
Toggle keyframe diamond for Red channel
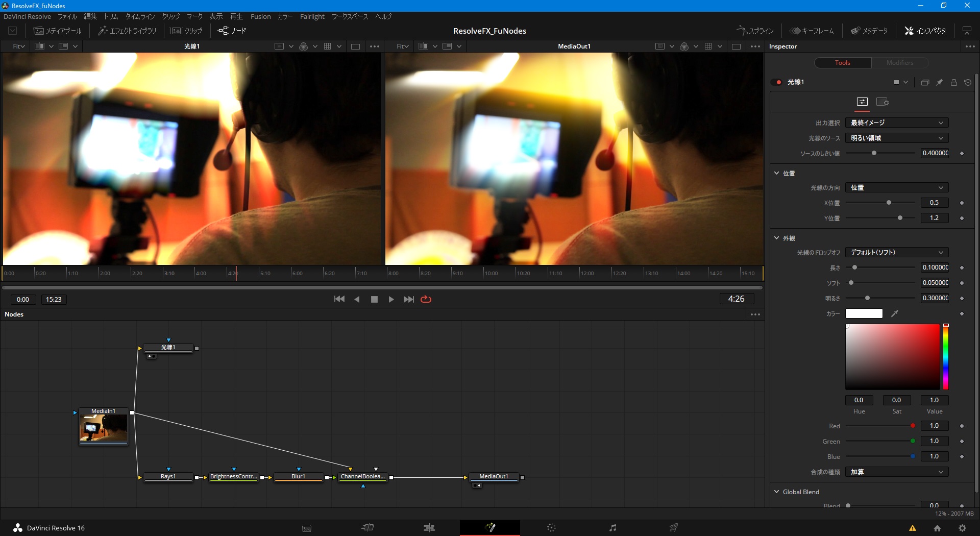tap(962, 426)
